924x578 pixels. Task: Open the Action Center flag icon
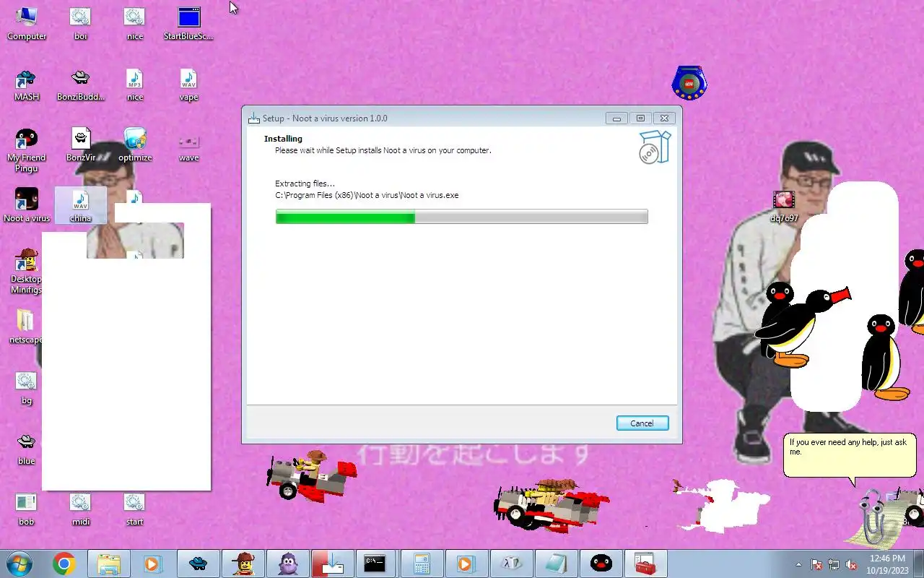click(x=816, y=564)
